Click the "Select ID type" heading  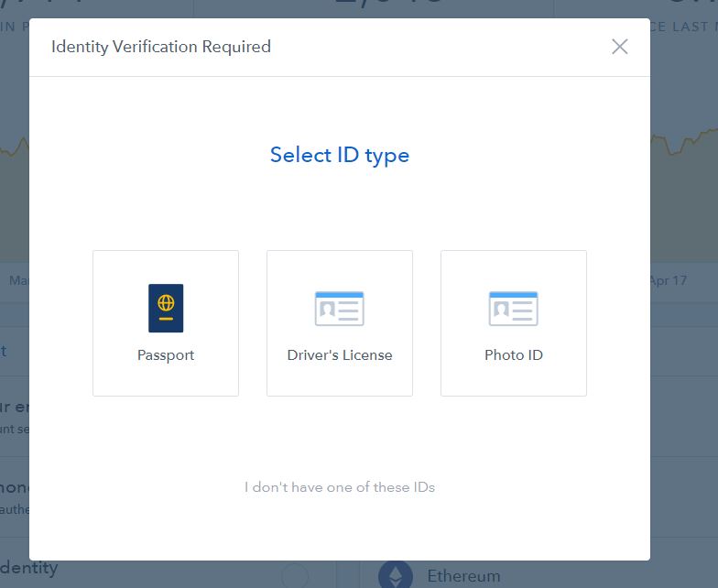point(340,156)
